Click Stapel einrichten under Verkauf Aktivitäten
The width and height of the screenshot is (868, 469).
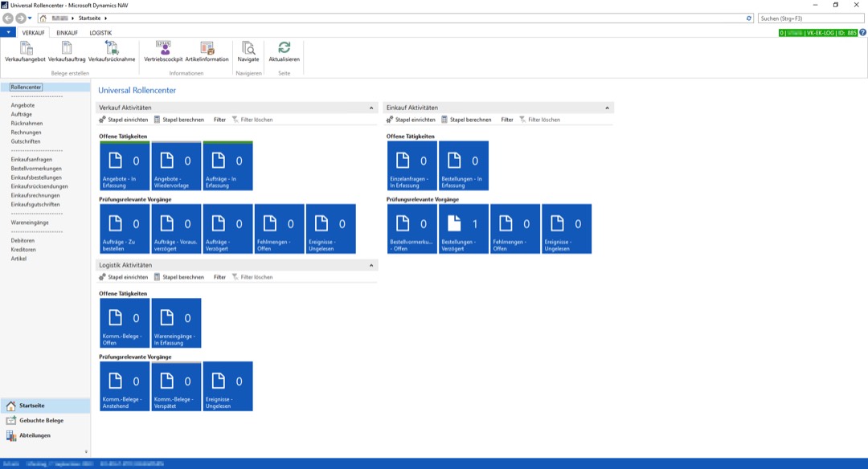click(123, 120)
